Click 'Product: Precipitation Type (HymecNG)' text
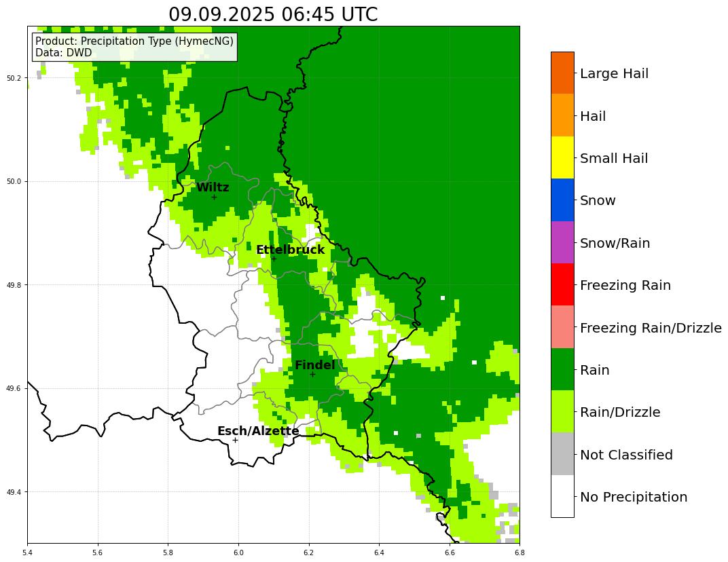Viewport: 728px width, 562px height. coord(134,41)
